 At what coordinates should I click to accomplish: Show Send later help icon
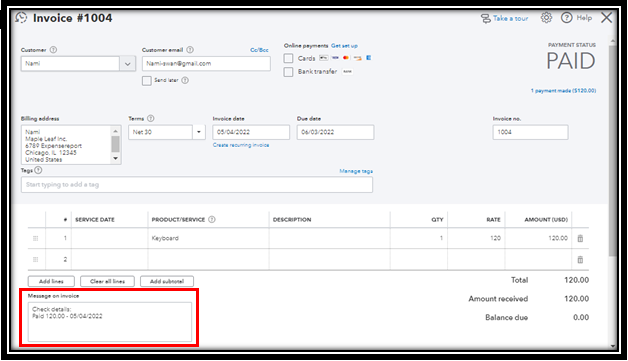click(185, 81)
